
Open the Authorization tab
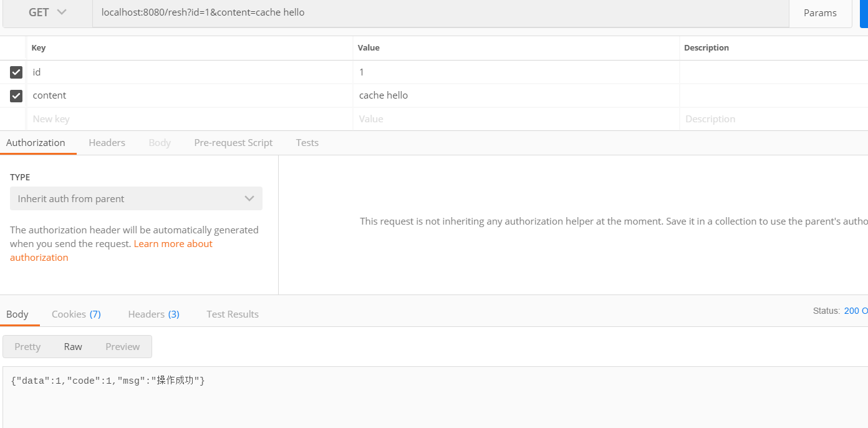36,142
